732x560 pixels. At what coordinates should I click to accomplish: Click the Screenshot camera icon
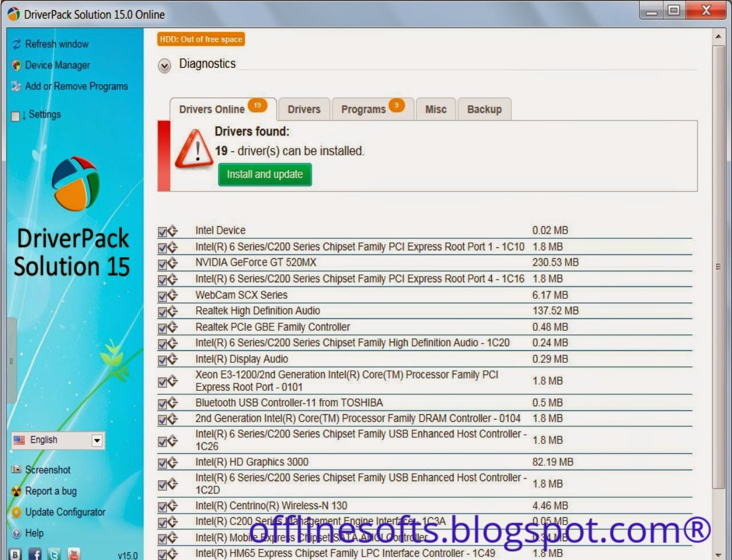click(x=16, y=470)
